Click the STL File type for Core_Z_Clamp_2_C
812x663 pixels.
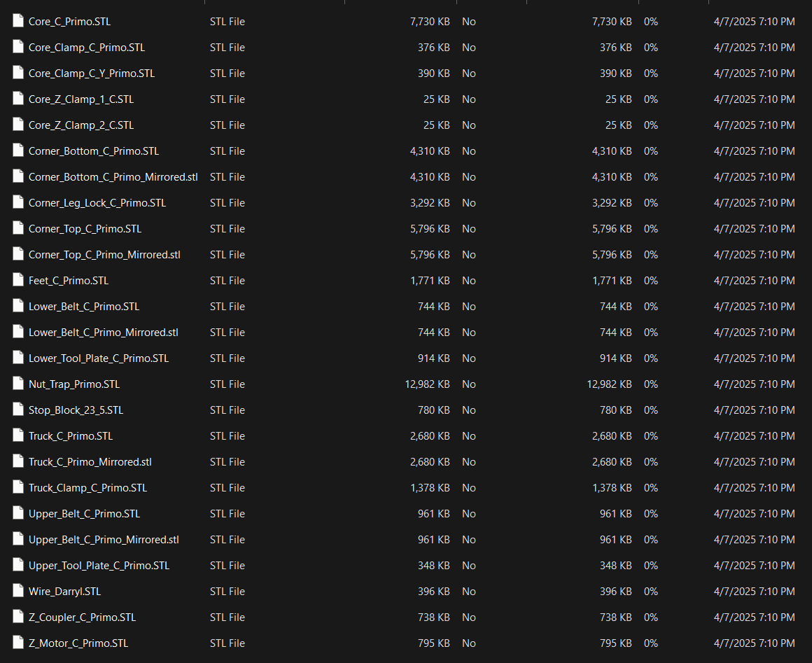(227, 125)
